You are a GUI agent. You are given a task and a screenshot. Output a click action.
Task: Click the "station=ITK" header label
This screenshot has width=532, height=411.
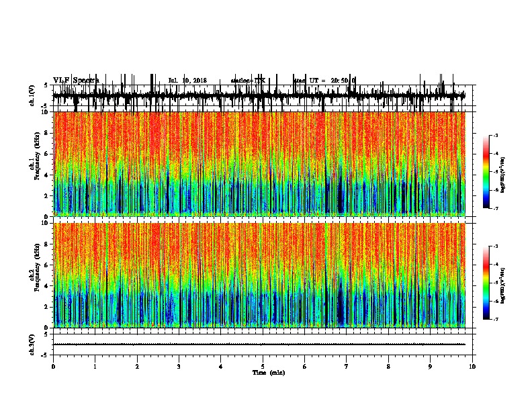point(248,81)
